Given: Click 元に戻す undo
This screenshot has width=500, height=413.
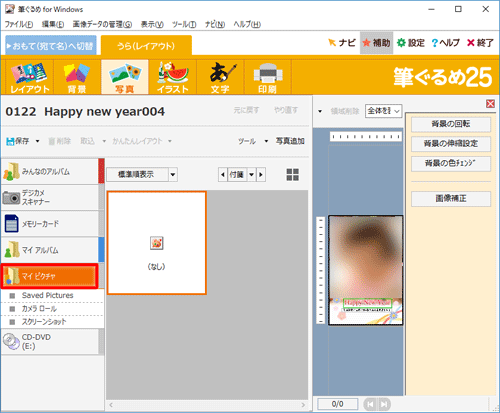Looking at the screenshot, I should [246, 110].
